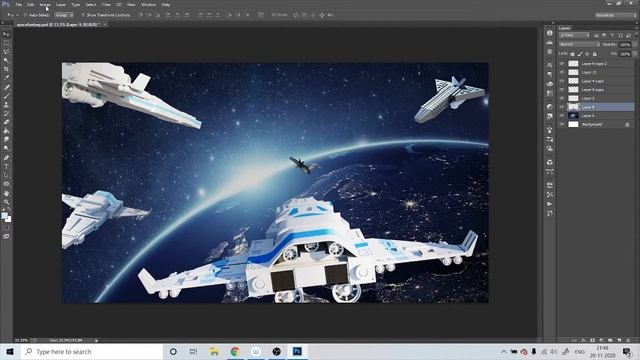Open the Opacity slider dropdown arrow

point(635,44)
